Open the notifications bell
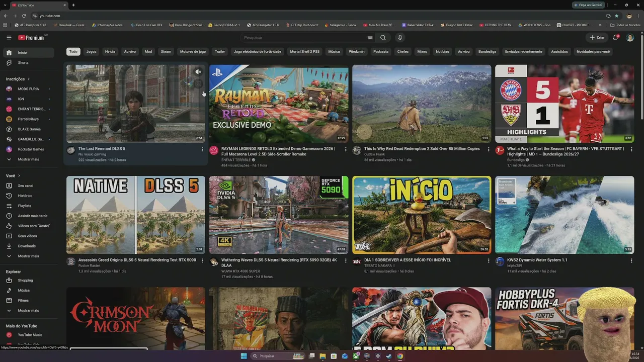 coord(615,38)
